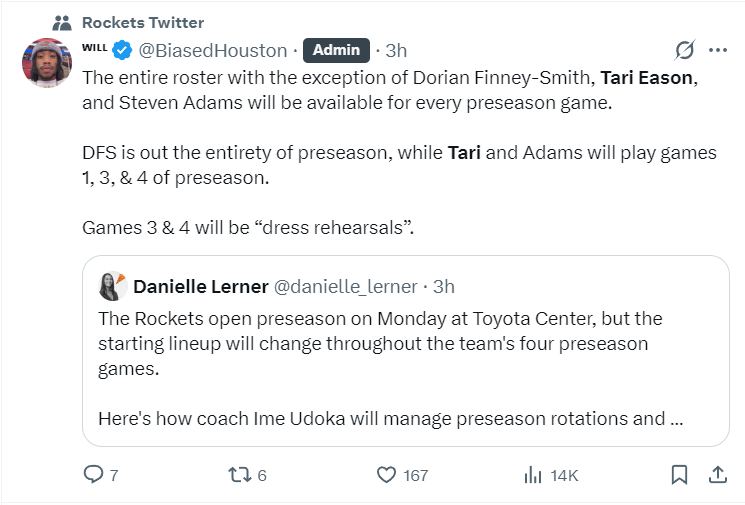Bookmark this post
The image size is (745, 505).
click(679, 475)
